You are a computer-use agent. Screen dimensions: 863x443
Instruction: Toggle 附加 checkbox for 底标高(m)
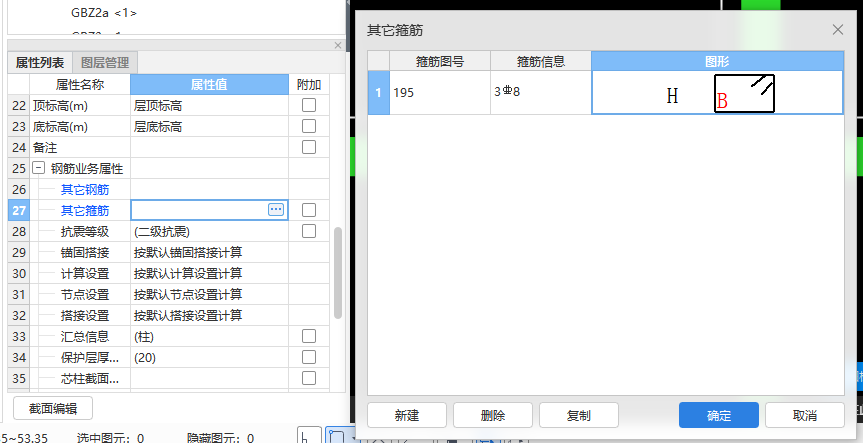tap(309, 126)
